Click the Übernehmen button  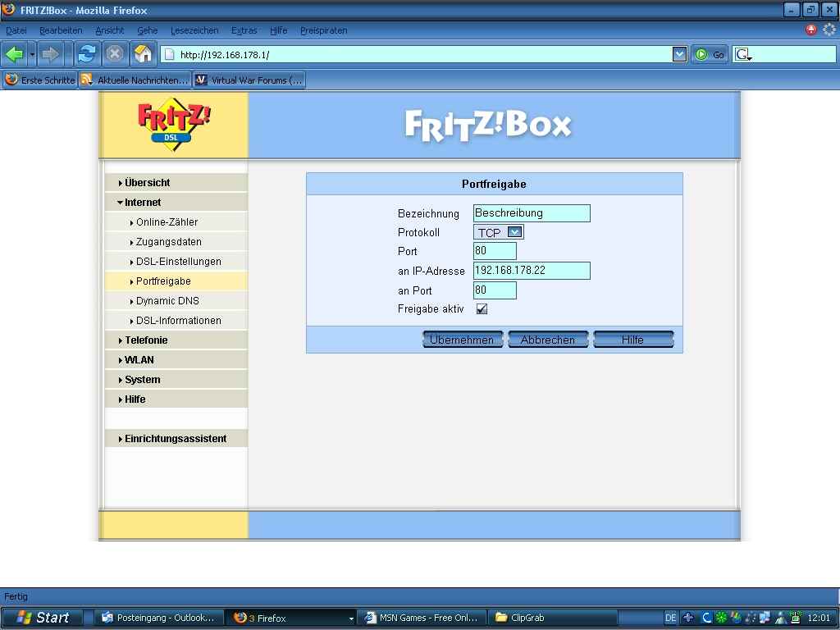tap(463, 340)
